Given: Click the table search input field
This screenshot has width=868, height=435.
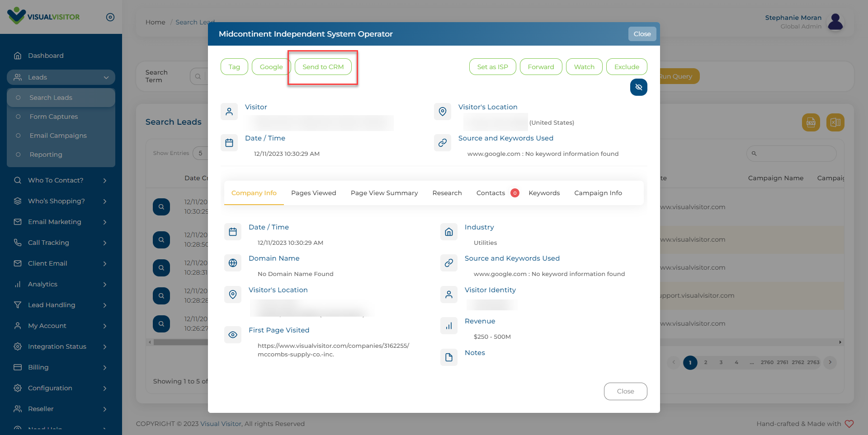Looking at the screenshot, I should [791, 154].
